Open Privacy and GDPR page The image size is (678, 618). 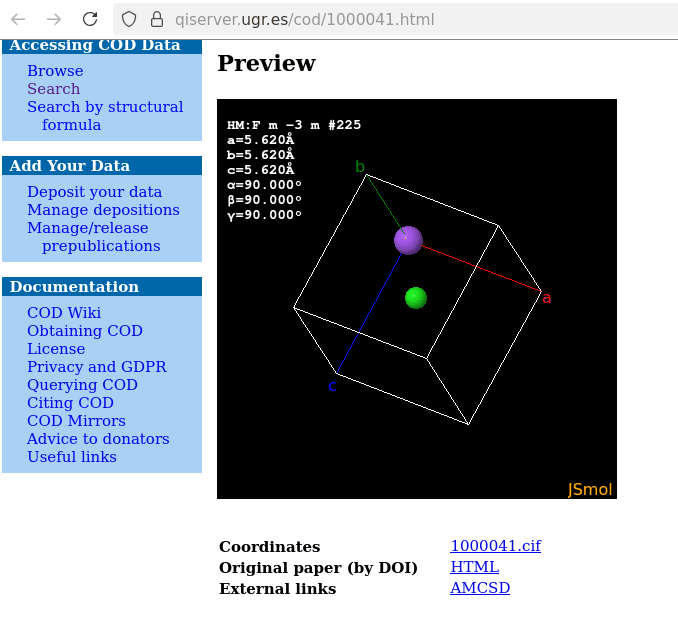[x=96, y=367]
